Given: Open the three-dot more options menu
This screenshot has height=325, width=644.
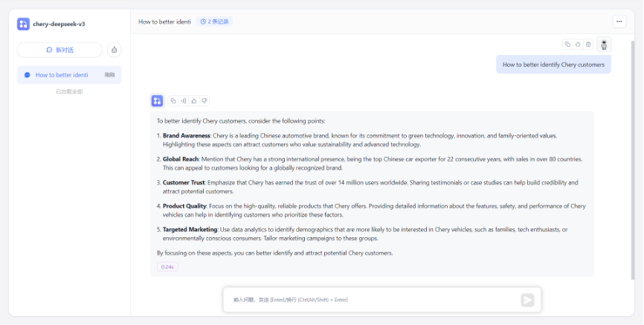Looking at the screenshot, I should (x=619, y=22).
